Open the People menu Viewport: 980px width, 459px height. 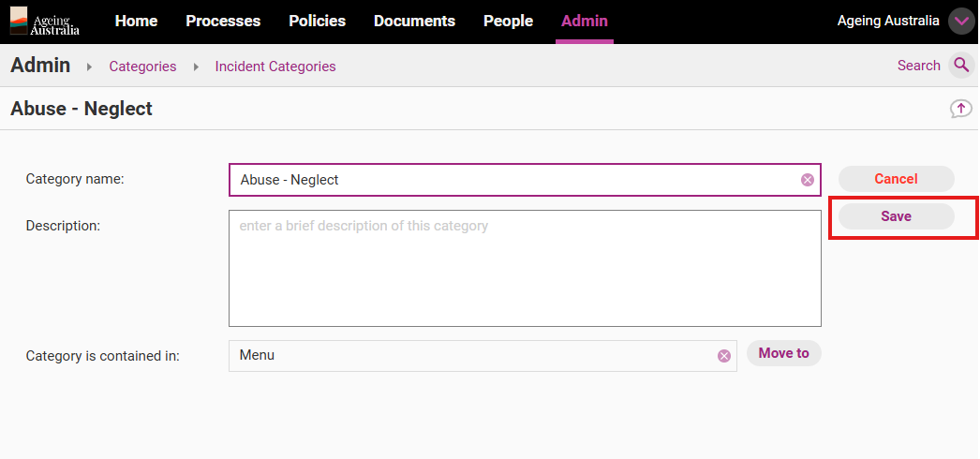508,21
